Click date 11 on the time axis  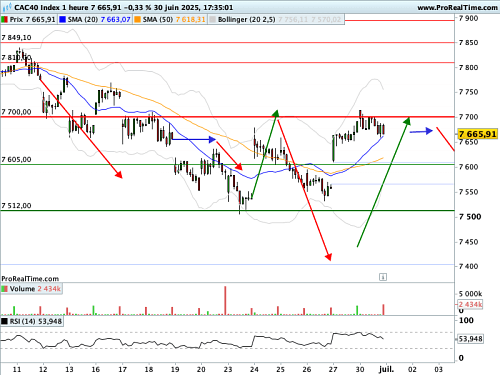point(17,369)
